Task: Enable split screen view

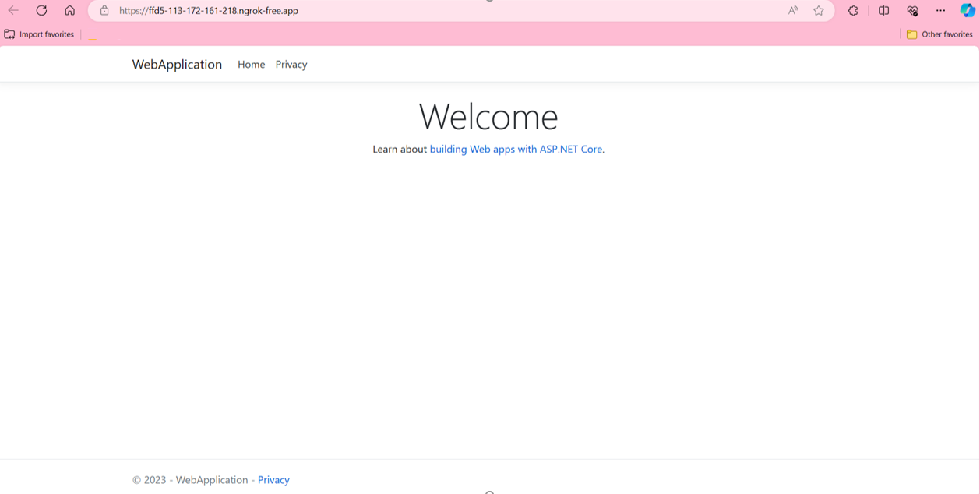Action: [x=883, y=11]
